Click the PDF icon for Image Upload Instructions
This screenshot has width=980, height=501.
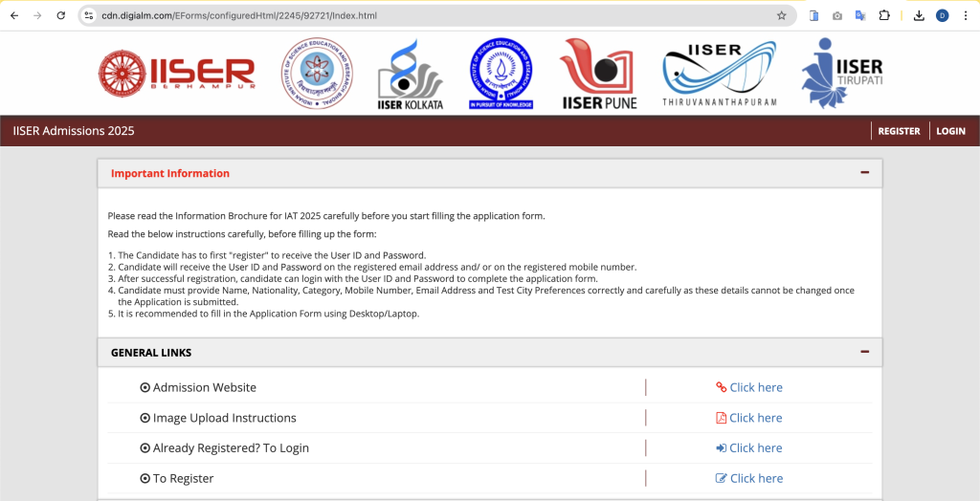(x=721, y=418)
